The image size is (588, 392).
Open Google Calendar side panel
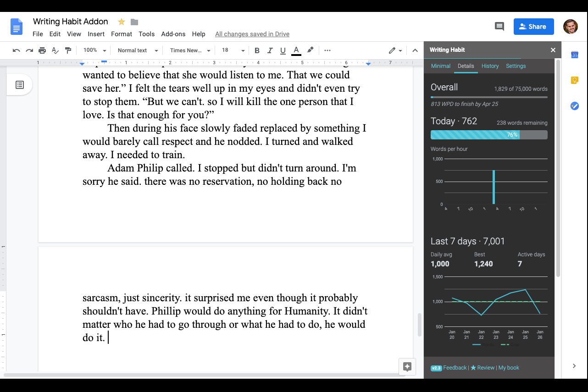point(574,55)
